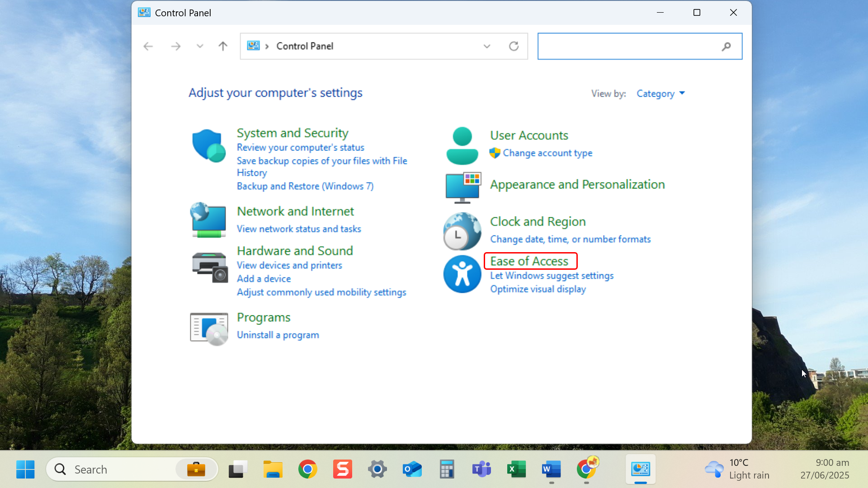Open the Clock and Region icon

462,231
